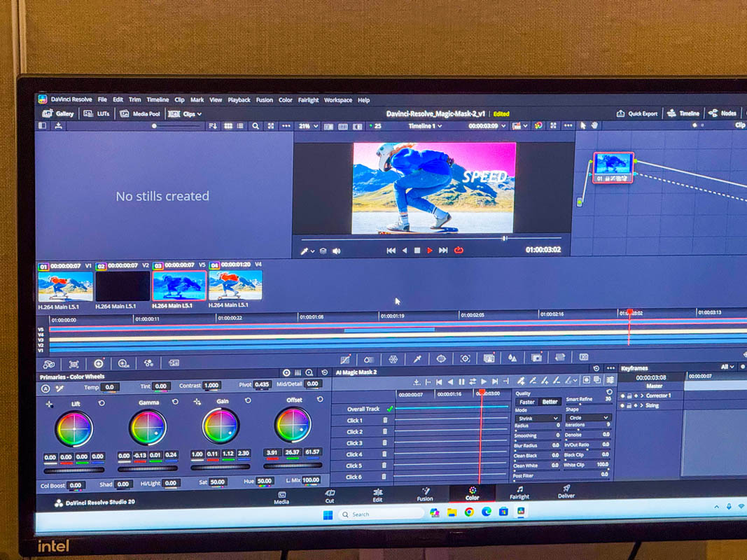Screen dimensions: 747x560
Task: Reset the Lift color wheel
Action: pos(102,403)
